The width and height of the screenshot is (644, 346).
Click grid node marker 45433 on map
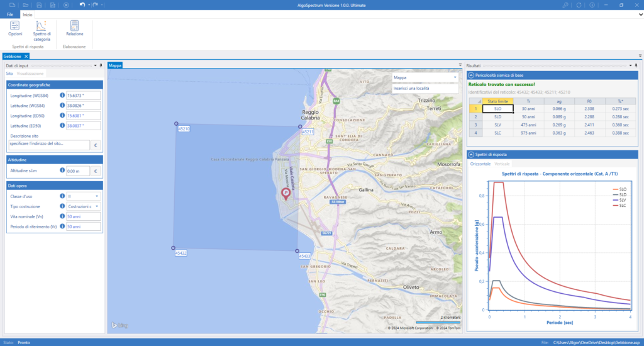[297, 250]
